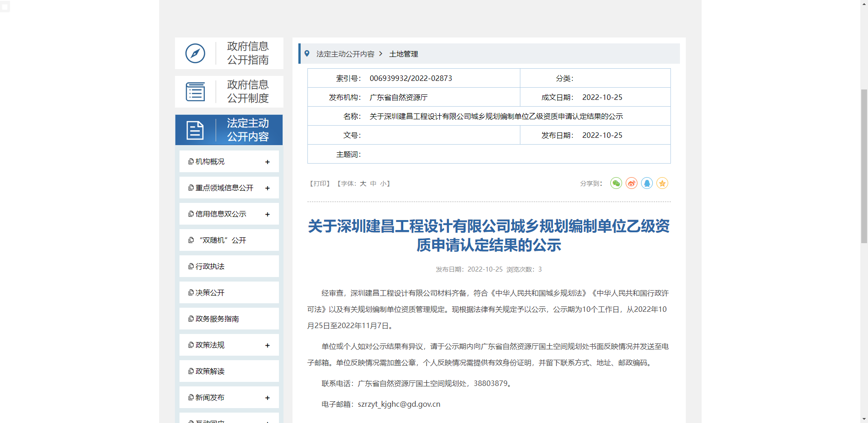The height and width of the screenshot is (423, 868).
Task: Open the 土地管理 breadcrumb entry
Action: [x=403, y=54]
